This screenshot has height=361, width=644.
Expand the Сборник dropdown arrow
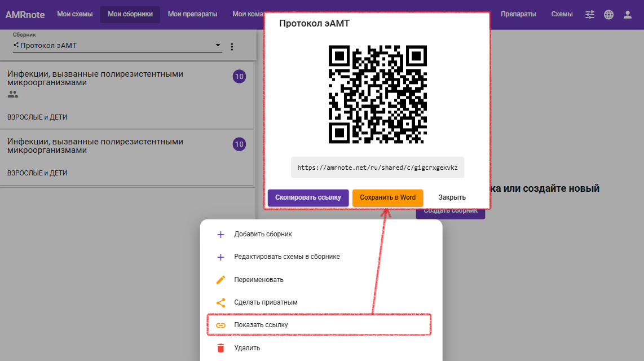(218, 45)
